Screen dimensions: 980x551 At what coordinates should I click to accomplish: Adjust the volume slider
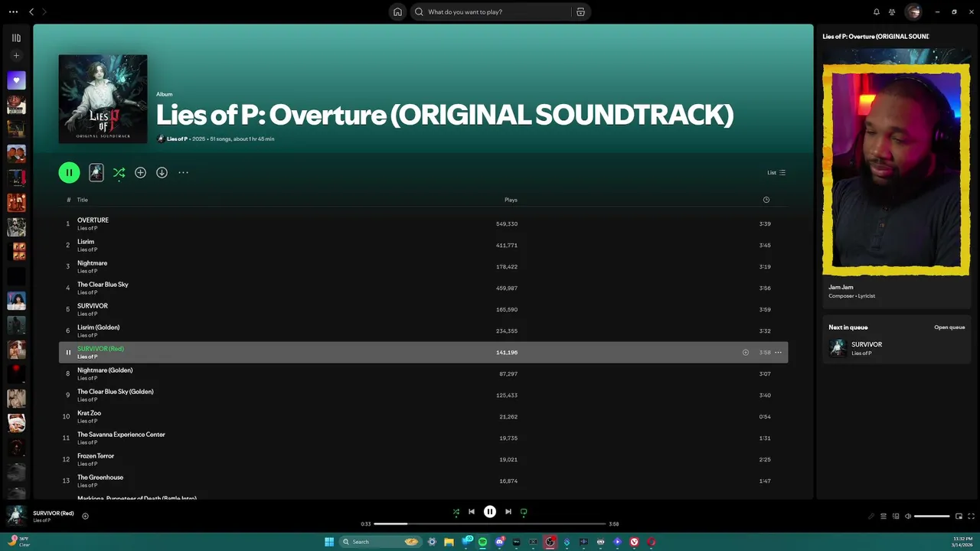coord(932,517)
